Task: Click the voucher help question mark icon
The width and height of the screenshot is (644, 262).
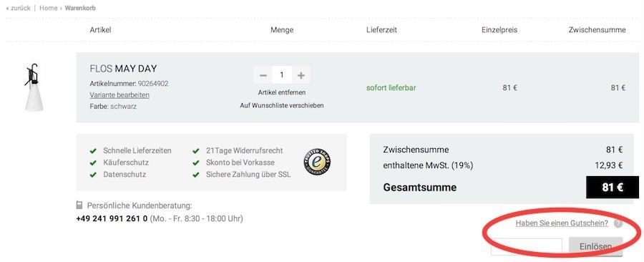Action: (x=618, y=224)
